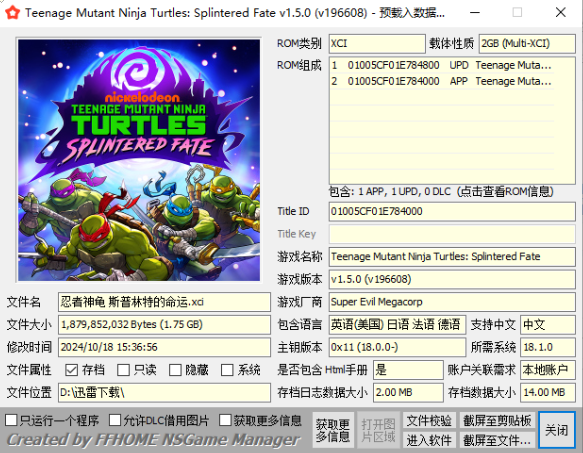Click the 是否包含Html手册 field showing 是

408,370
